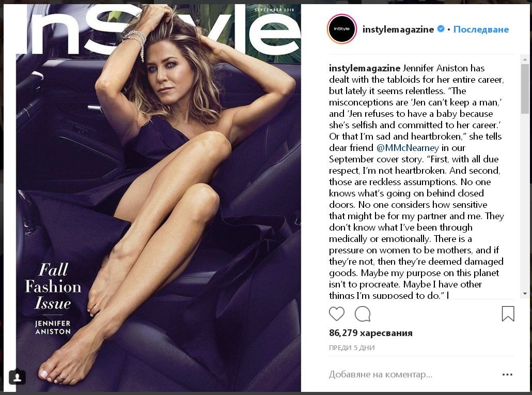The width and height of the screenshot is (532, 395).
Task: Open the InStyle profile avatar
Action: (x=341, y=29)
